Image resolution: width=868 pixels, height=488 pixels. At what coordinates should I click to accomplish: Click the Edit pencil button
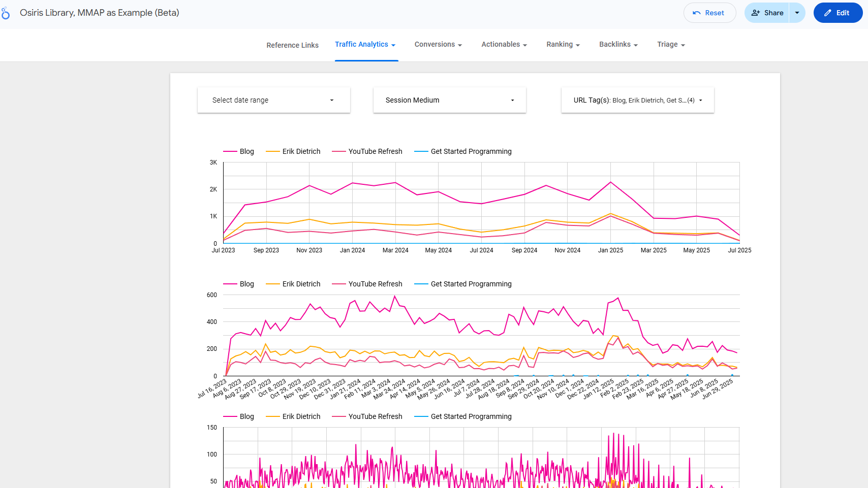(838, 13)
